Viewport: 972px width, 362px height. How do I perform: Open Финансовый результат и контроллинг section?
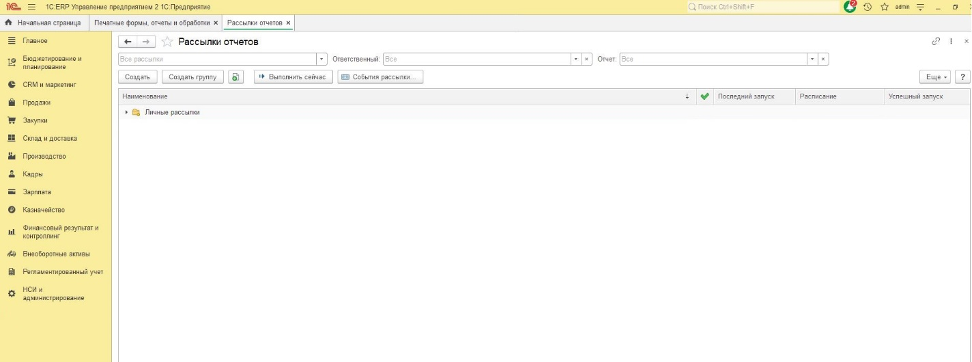[60, 232]
